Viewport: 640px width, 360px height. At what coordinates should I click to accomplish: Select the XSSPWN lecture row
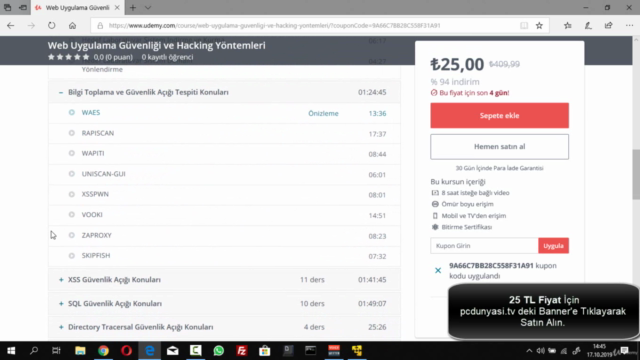click(x=224, y=195)
